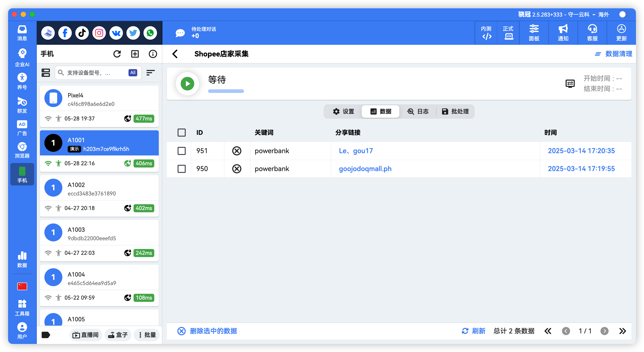
Task: Click the add device plus icon
Action: point(135,54)
